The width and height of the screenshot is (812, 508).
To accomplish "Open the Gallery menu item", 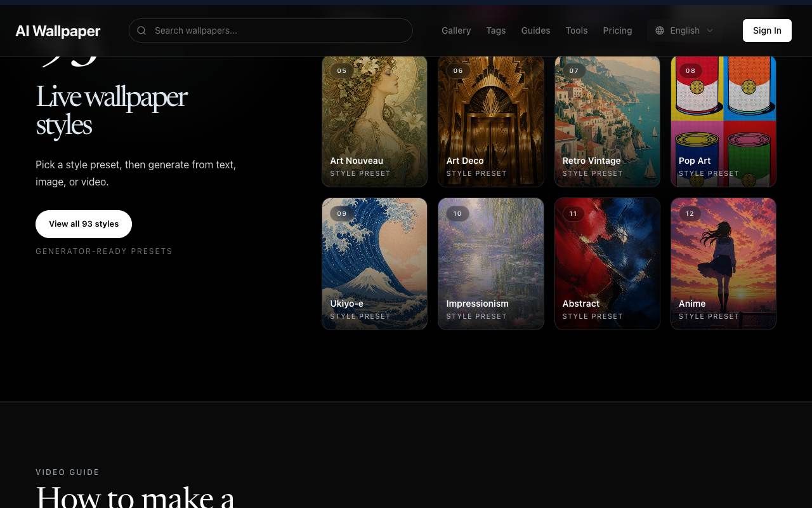I will tap(456, 30).
